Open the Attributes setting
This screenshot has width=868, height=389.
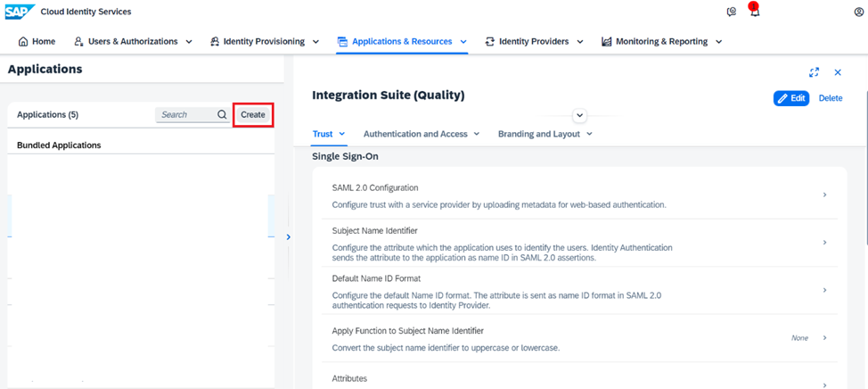pos(579,377)
